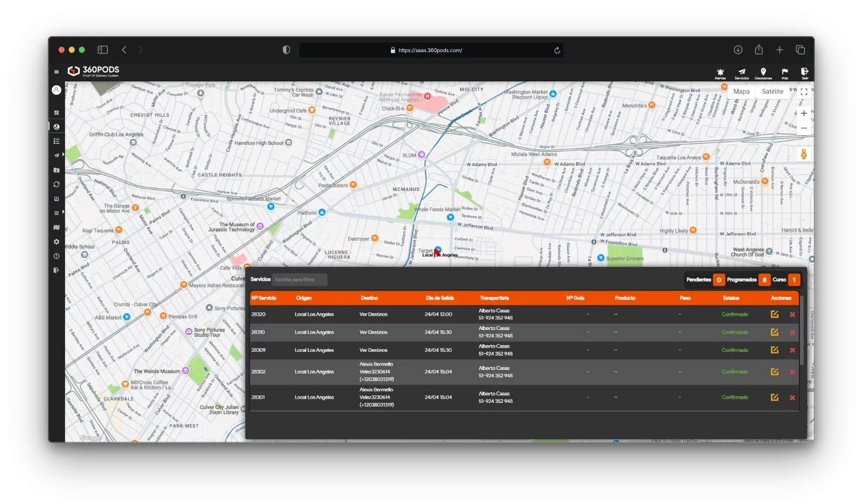This screenshot has height=504, width=859.
Task: Open Pois flag icon in header
Action: pos(784,72)
